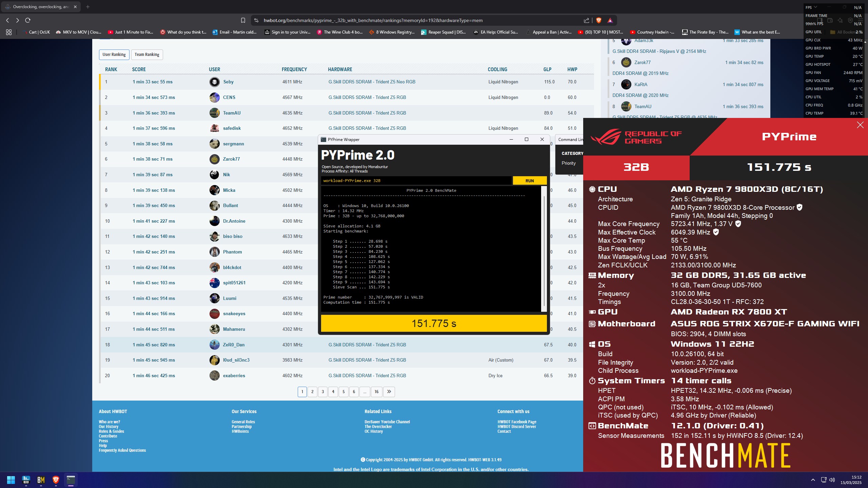Screen dimensions: 868x488
Task: Open the apps grid in bookmarks bar
Action: (9, 32)
